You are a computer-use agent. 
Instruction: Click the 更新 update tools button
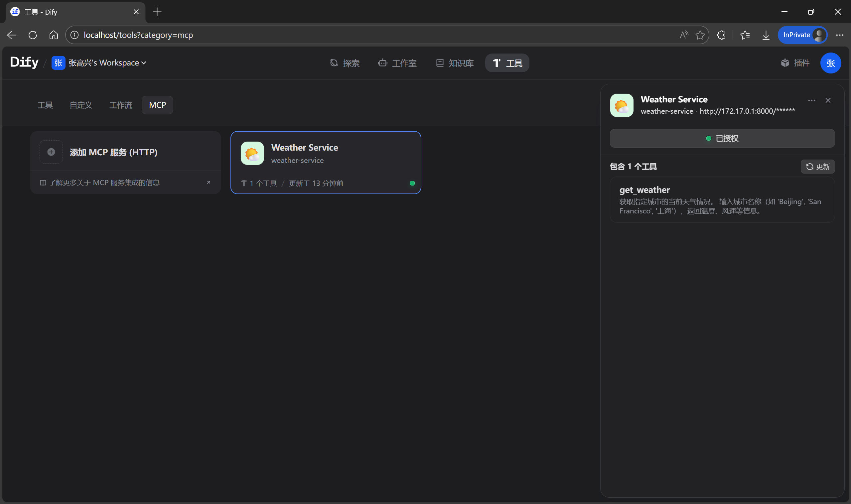tap(817, 167)
